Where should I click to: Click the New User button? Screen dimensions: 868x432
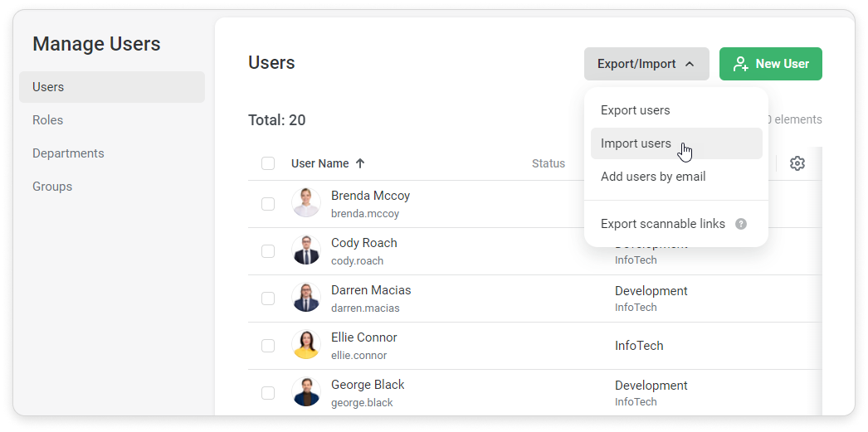[771, 64]
